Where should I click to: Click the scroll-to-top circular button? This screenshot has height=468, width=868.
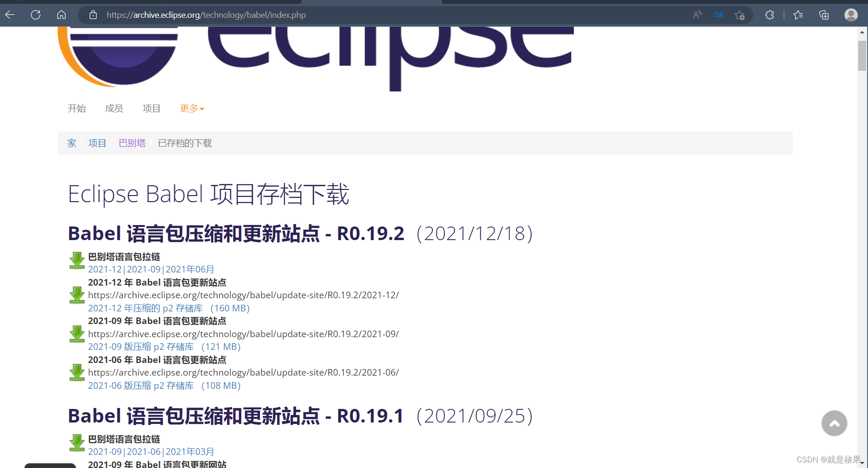pyautogui.click(x=834, y=423)
